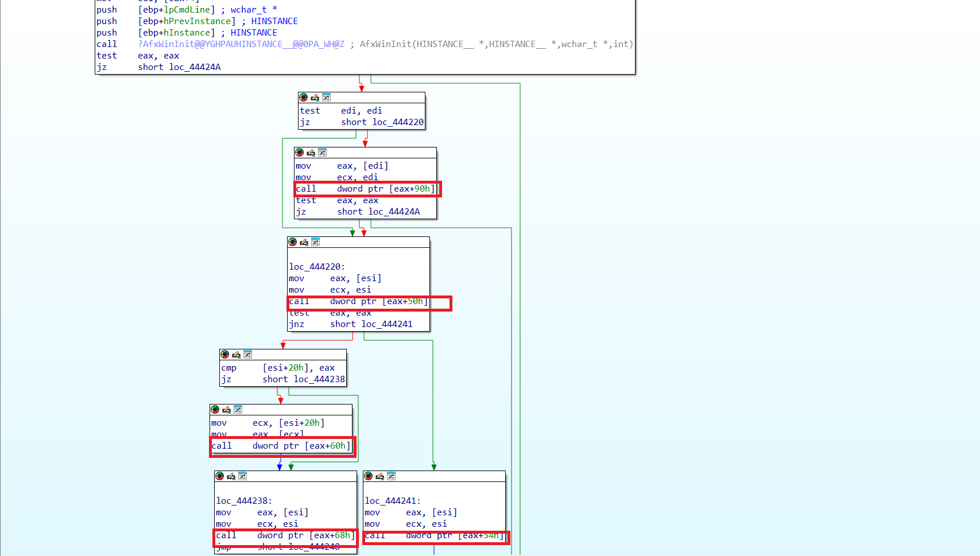Click pencil icon on loc_444220 node header
980x556 pixels.
coord(304,242)
